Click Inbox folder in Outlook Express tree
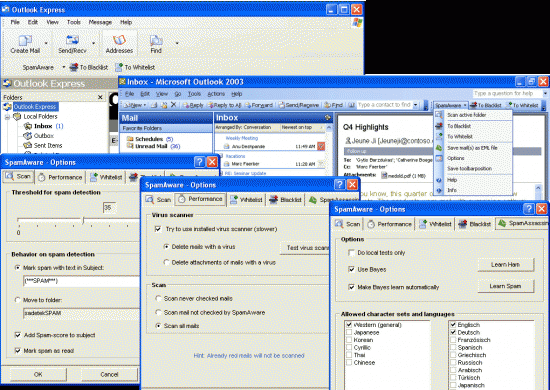 (x=43, y=126)
